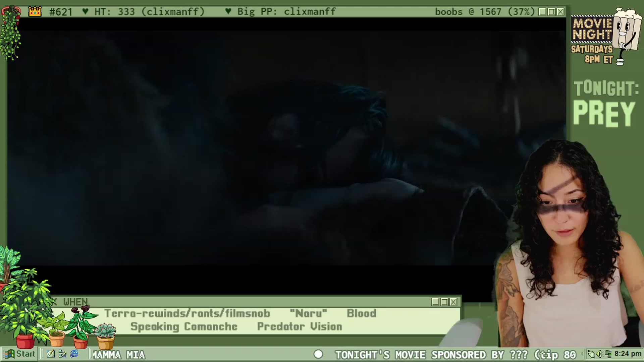Click the crown icon in the top title bar
644x362 pixels.
tap(35, 12)
